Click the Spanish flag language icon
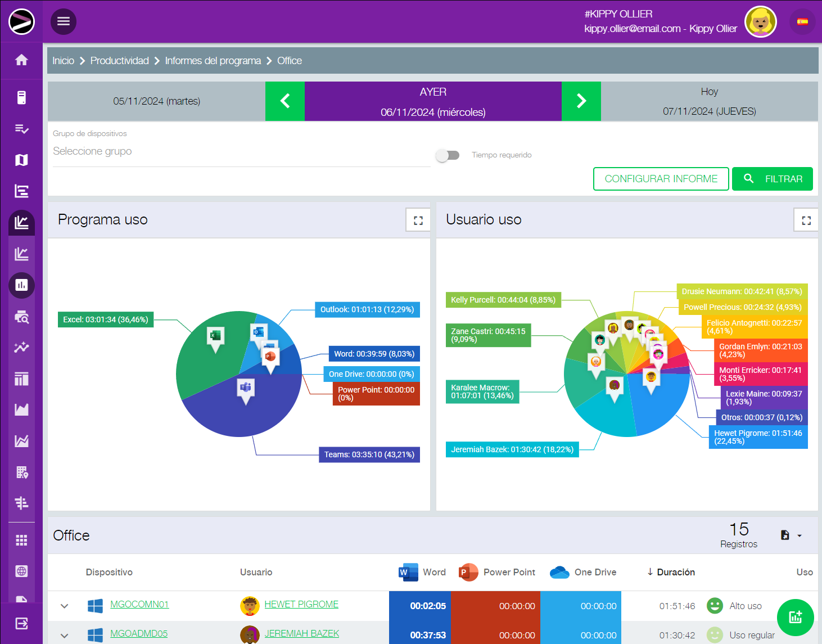Screen dimensions: 822x644 pos(802,22)
